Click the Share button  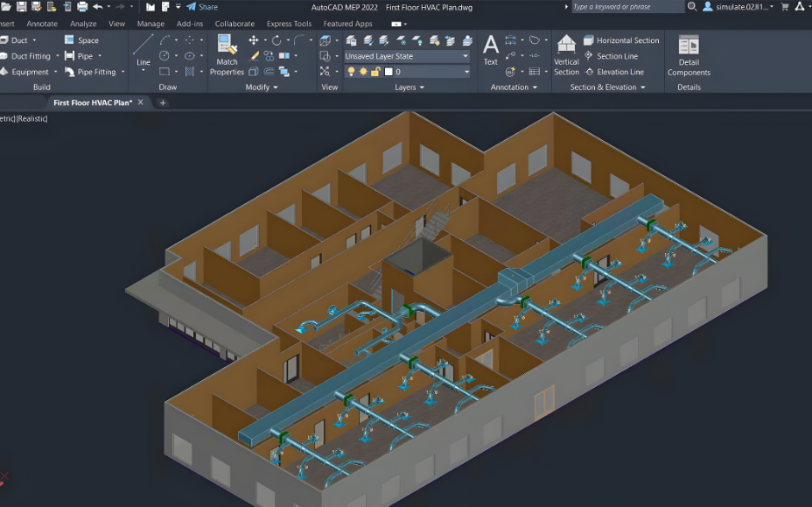click(201, 7)
